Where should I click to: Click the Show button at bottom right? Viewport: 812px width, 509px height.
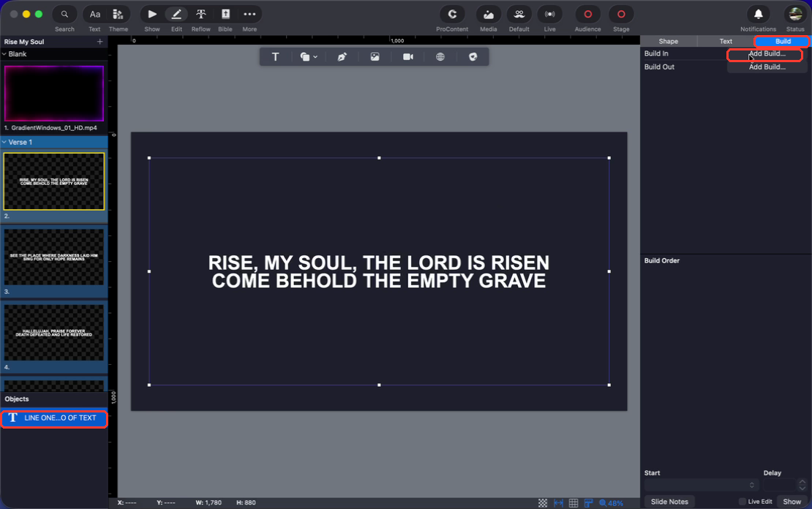point(792,502)
